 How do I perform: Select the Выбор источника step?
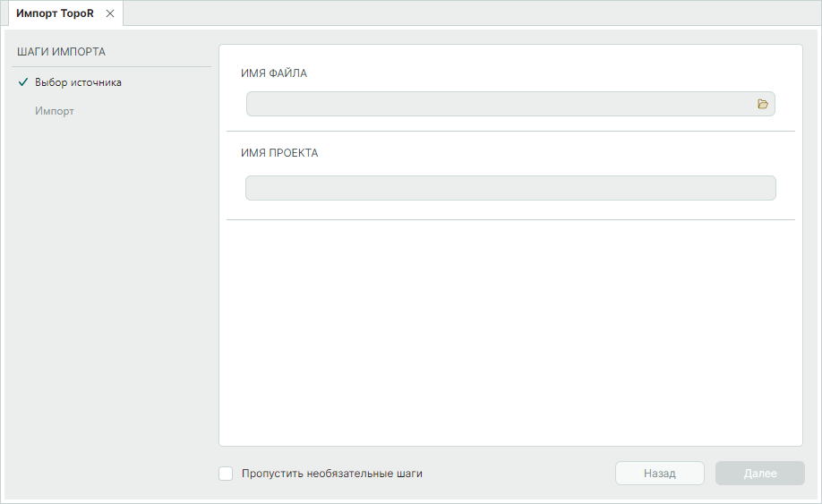[78, 82]
